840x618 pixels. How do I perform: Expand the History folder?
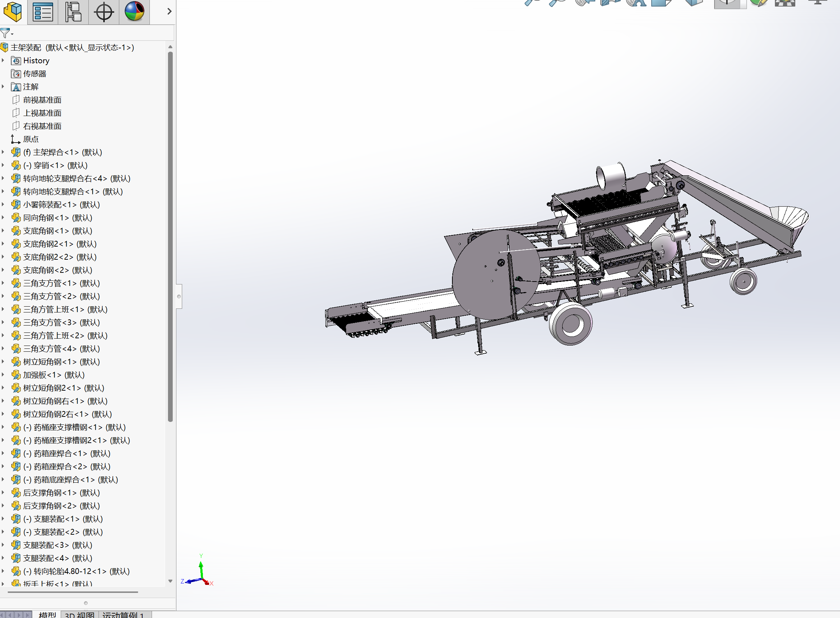[3, 60]
